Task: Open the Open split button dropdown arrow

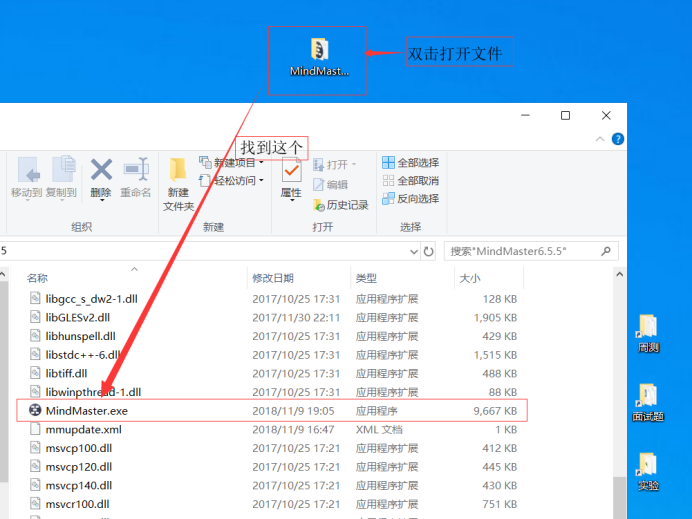Action: point(354,165)
